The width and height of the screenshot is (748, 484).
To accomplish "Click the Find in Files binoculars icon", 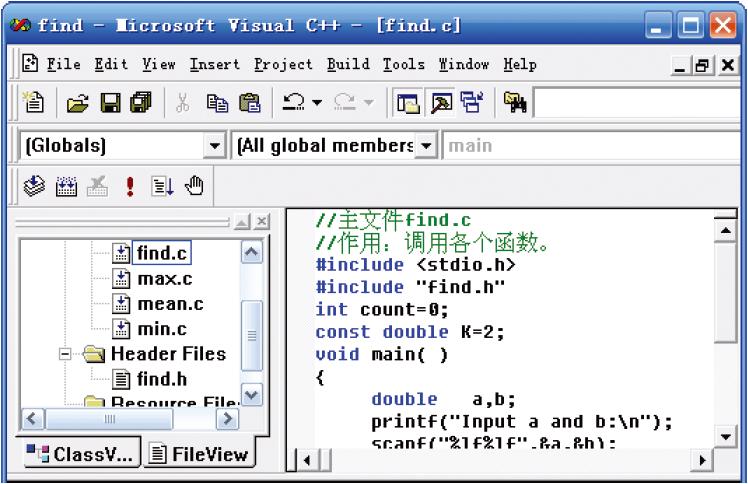I will tap(515, 102).
